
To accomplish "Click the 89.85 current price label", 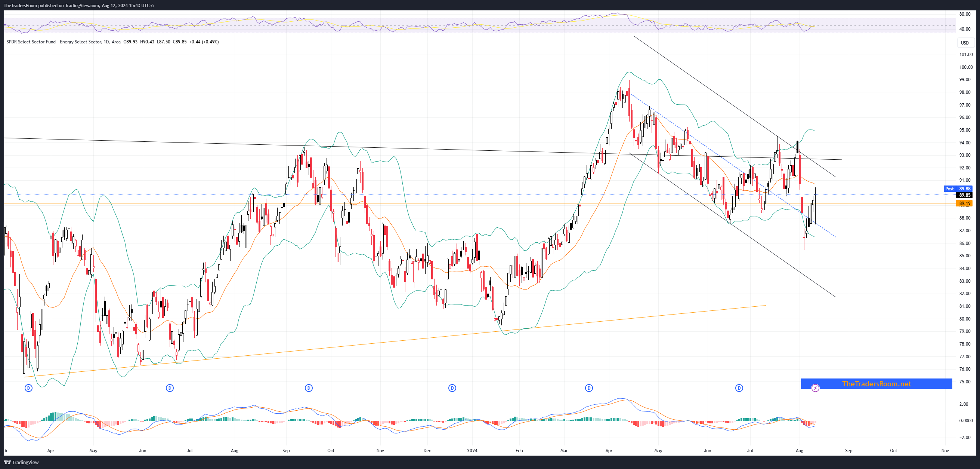I will pos(964,195).
